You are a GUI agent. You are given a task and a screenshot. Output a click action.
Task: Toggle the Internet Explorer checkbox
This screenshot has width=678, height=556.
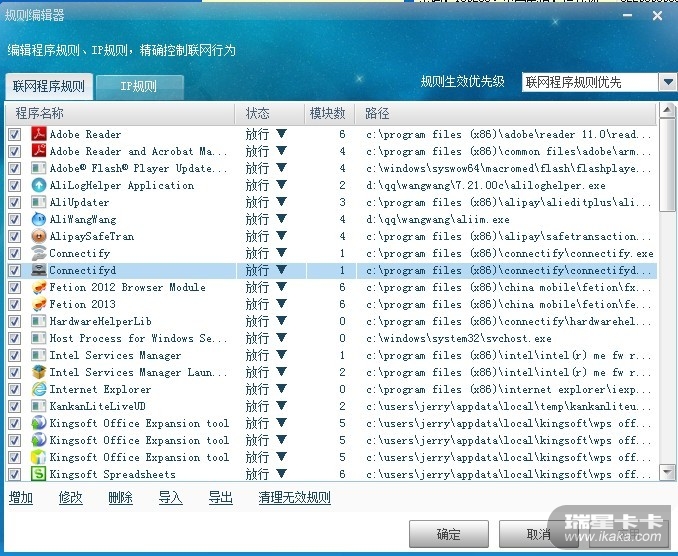pos(14,389)
